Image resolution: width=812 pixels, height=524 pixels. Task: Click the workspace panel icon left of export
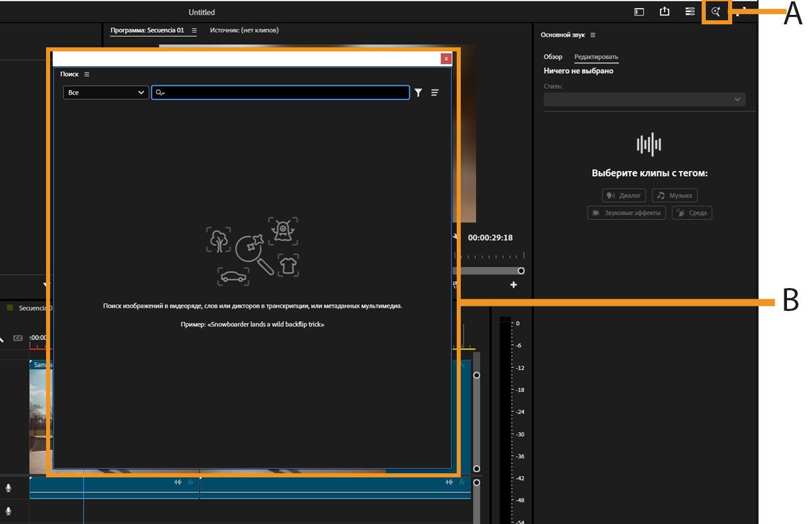(639, 11)
